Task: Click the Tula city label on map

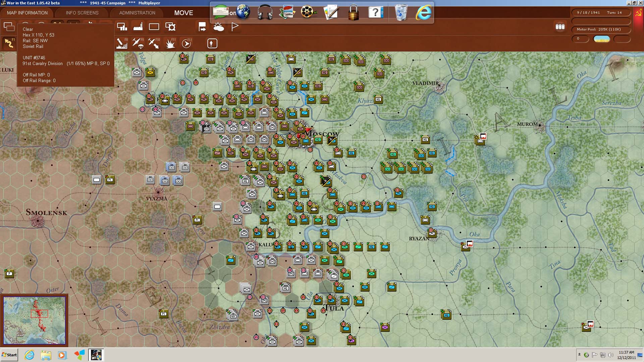Action: click(x=334, y=308)
